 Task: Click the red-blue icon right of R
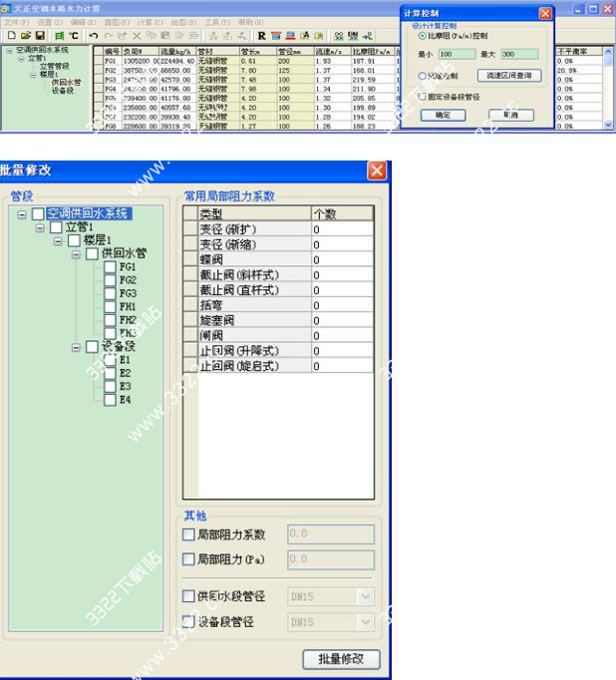coord(276,36)
